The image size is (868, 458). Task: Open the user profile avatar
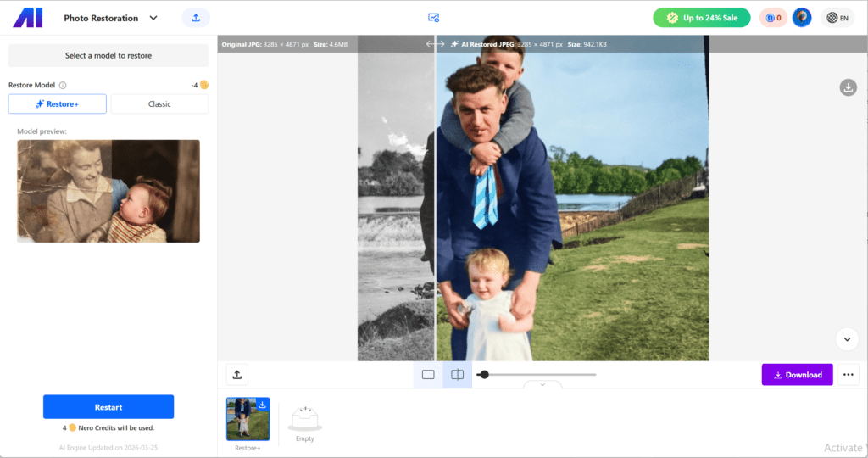pos(802,17)
